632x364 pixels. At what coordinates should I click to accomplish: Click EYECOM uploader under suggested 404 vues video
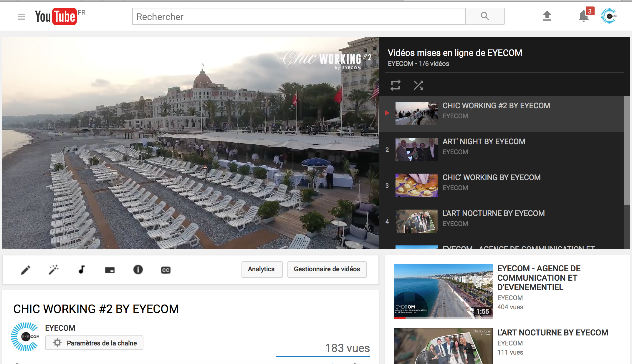(x=510, y=298)
